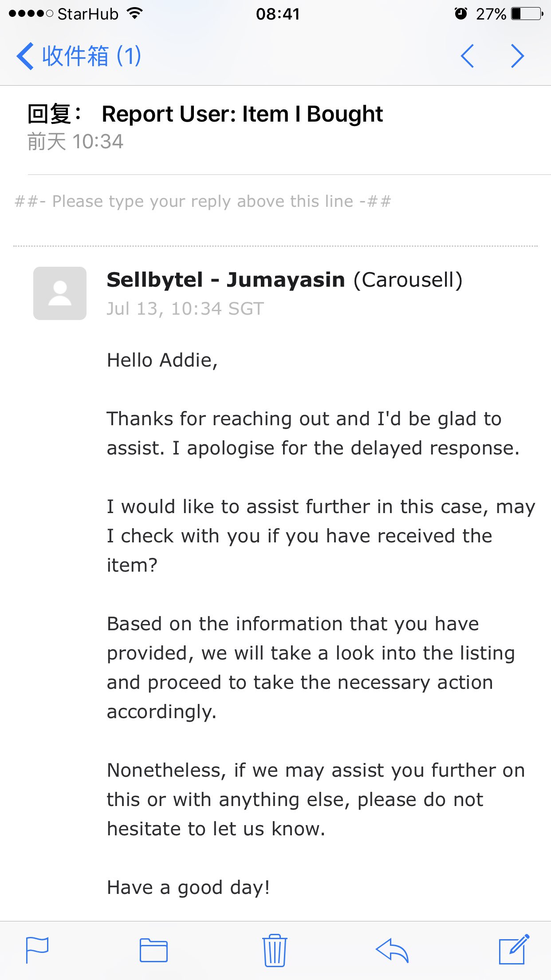Tap the Wi-Fi status icon
The height and width of the screenshot is (980, 551).
point(134,14)
